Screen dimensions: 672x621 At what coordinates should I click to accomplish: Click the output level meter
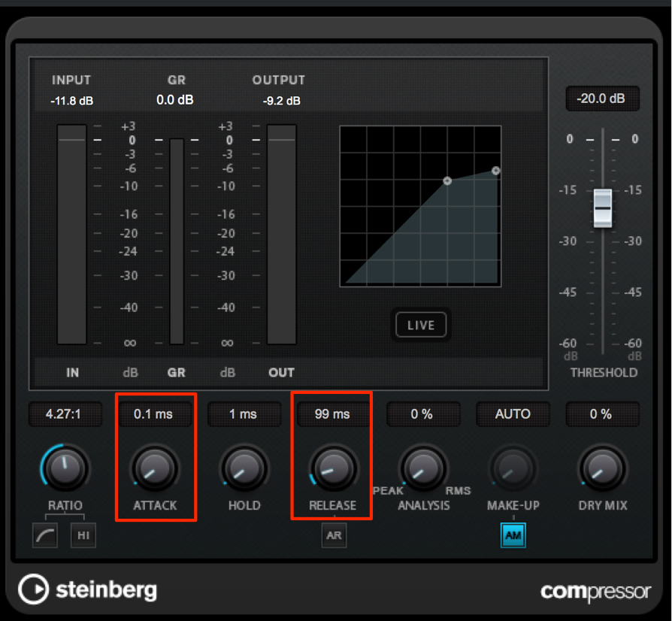[281, 235]
